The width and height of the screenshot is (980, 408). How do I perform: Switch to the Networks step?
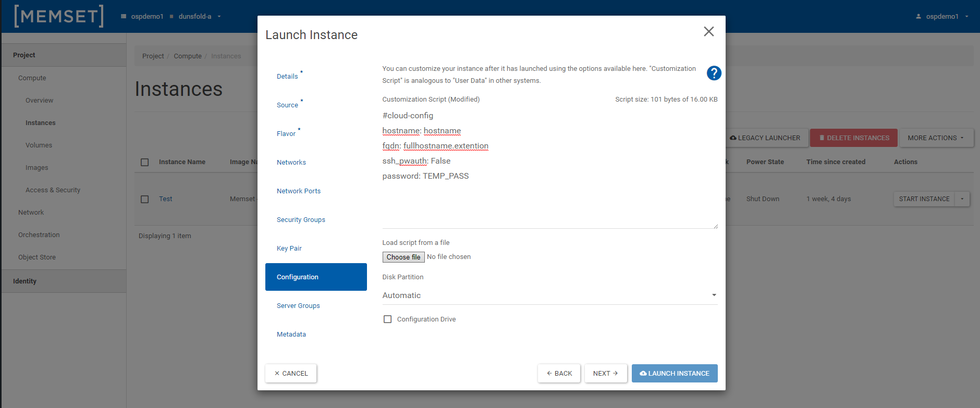[291, 162]
